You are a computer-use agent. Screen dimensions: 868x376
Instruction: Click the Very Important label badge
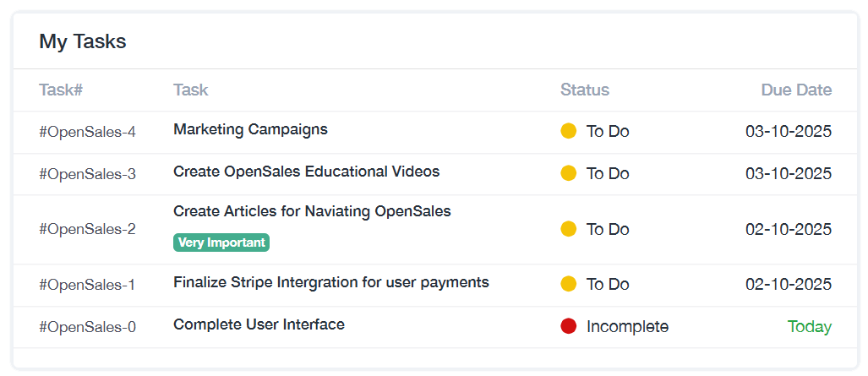pos(221,242)
